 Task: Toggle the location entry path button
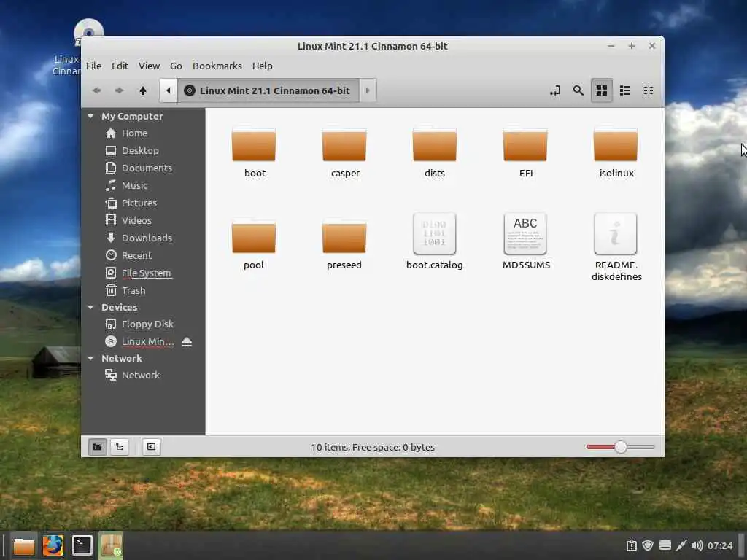click(554, 90)
